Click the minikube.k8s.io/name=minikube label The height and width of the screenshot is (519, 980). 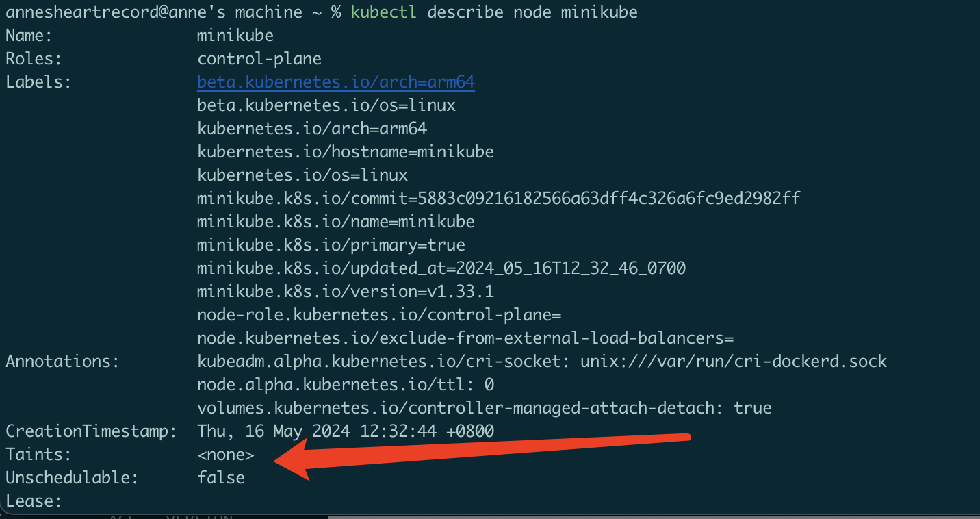(335, 222)
